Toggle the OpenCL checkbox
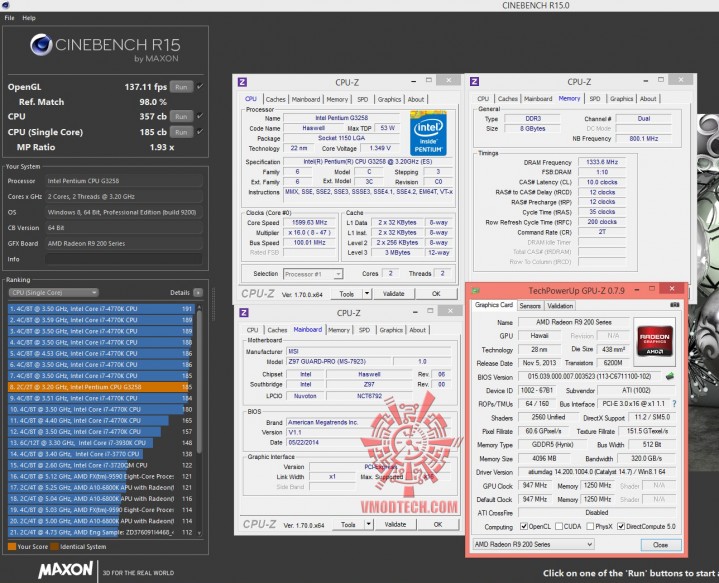 tap(524, 526)
